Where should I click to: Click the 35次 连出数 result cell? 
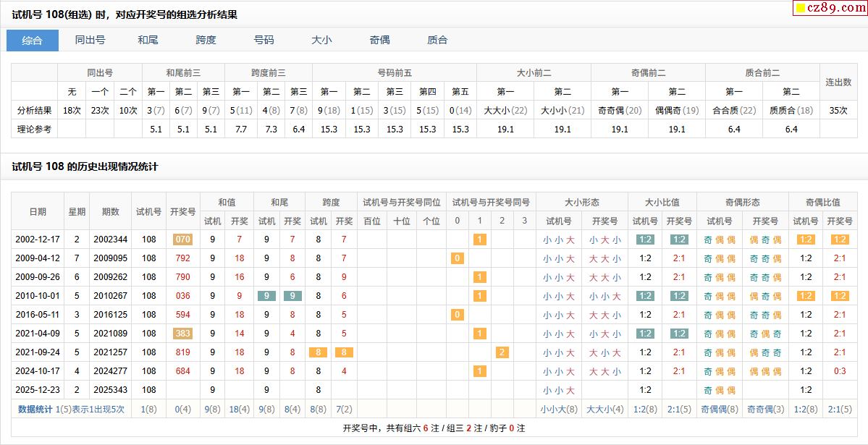(838, 110)
